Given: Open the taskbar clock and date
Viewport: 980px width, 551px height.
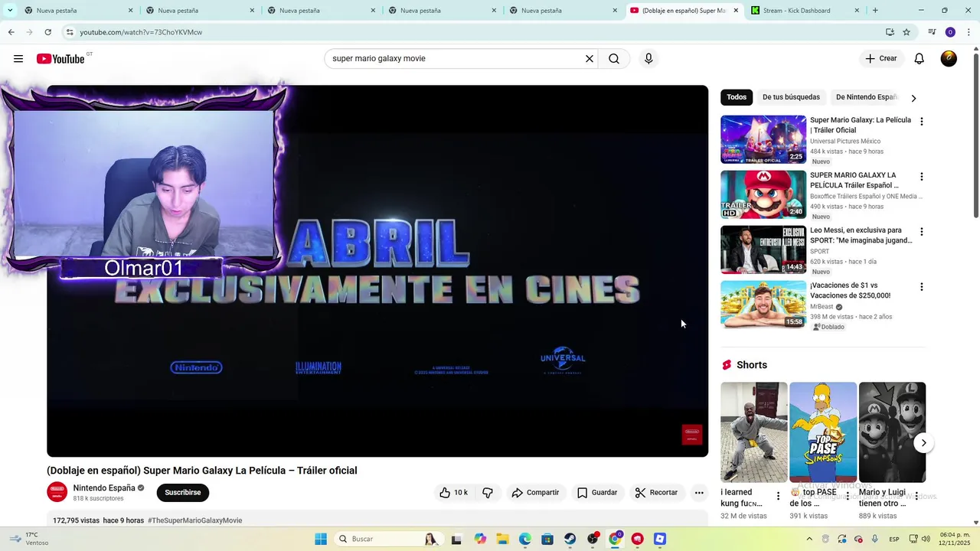Looking at the screenshot, I should click(955, 539).
